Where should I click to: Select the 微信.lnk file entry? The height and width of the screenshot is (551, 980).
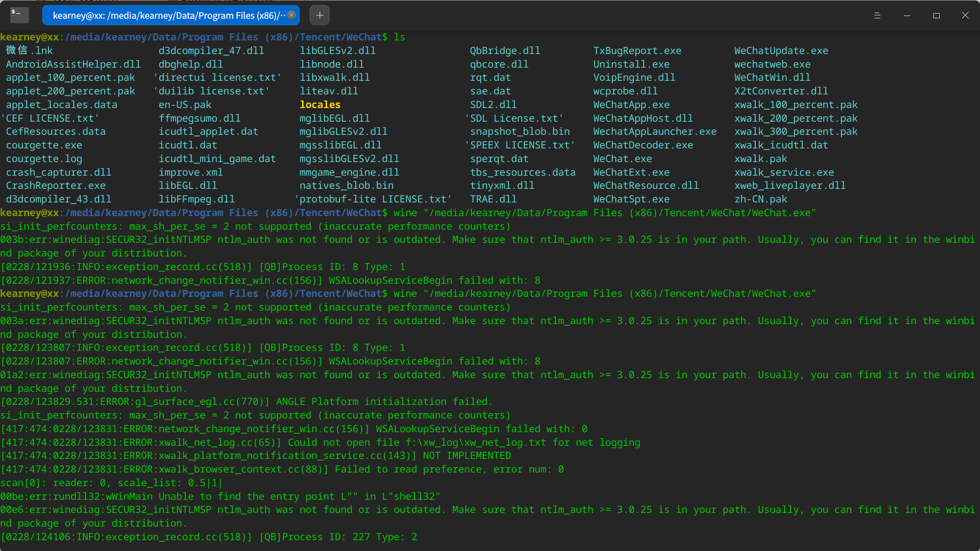[28, 50]
